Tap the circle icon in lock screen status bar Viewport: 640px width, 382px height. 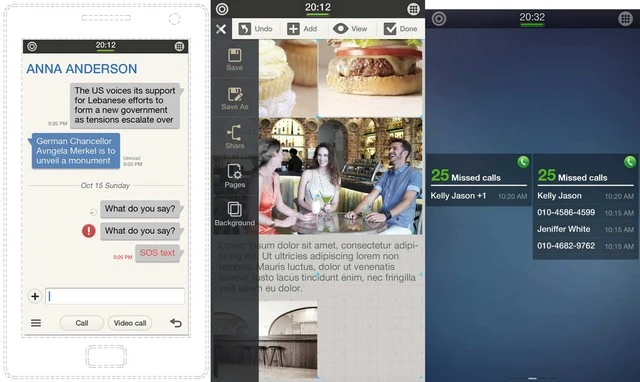click(439, 19)
